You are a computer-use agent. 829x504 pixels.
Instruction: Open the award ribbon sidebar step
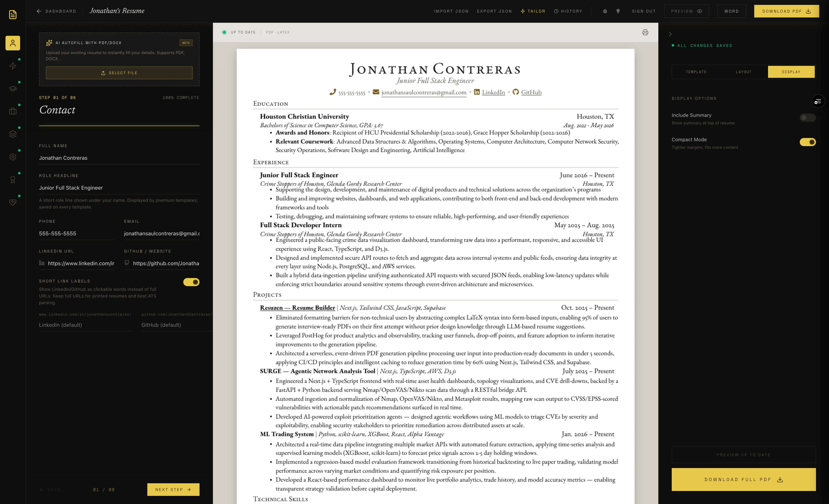[x=13, y=180]
